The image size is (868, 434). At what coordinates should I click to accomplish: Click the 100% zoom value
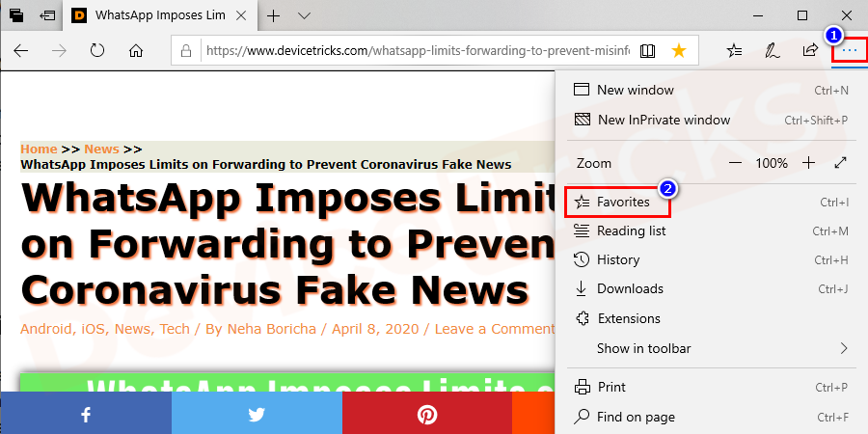click(772, 163)
